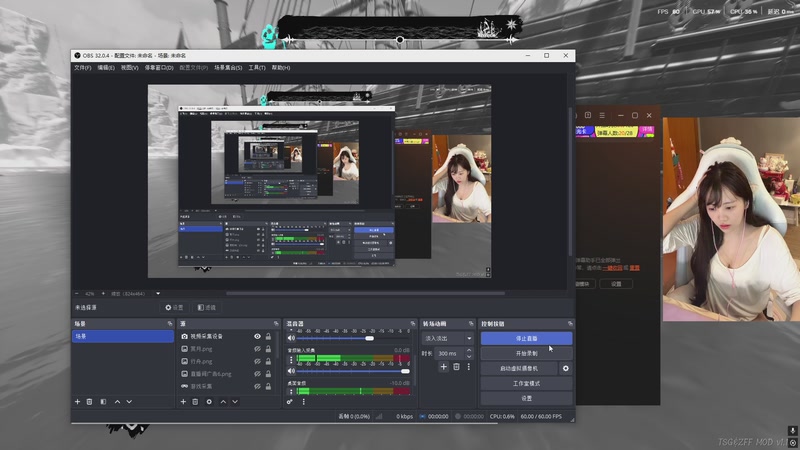Click the 停止直播 button
Viewport: 800px width, 450px height.
click(x=527, y=338)
